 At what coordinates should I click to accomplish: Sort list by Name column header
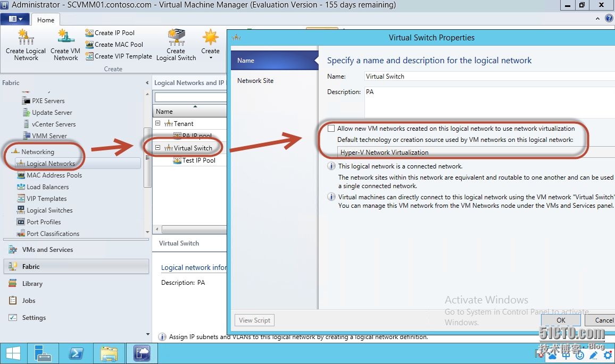pos(190,111)
